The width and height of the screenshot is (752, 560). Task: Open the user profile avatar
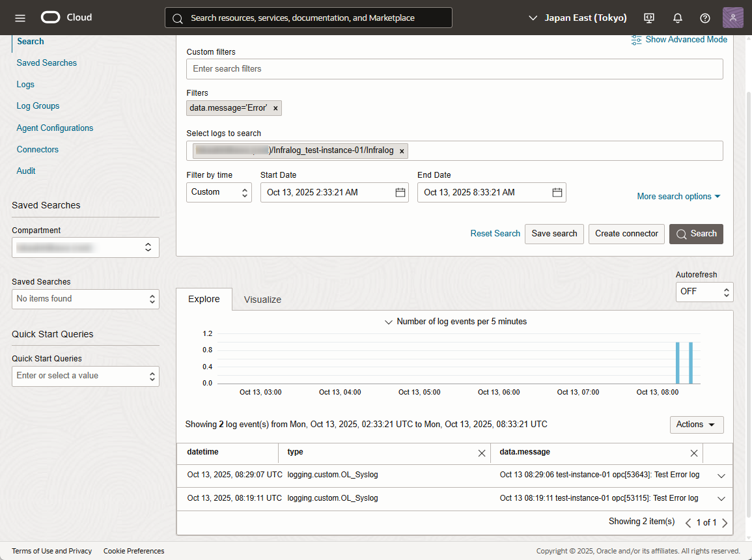[x=733, y=18]
